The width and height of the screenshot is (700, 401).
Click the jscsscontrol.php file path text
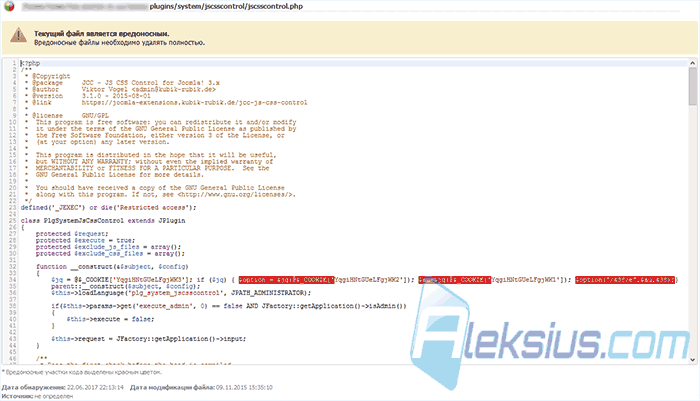pyautogui.click(x=226, y=6)
